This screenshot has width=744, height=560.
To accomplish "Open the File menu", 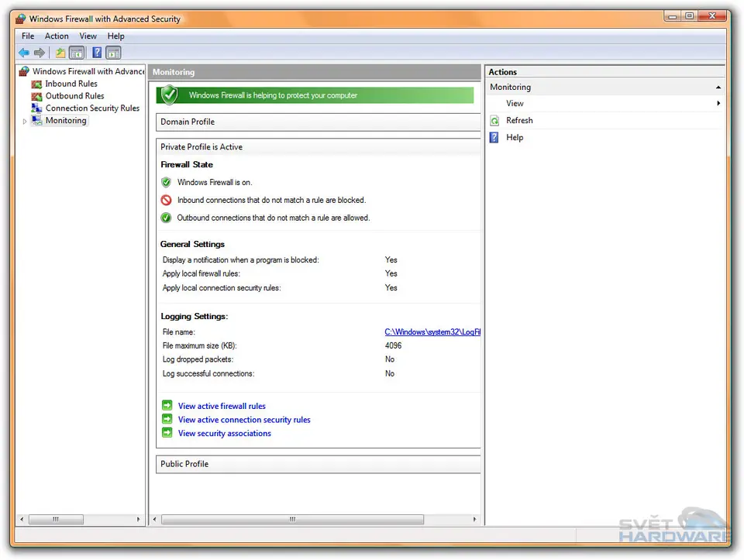I will 28,36.
